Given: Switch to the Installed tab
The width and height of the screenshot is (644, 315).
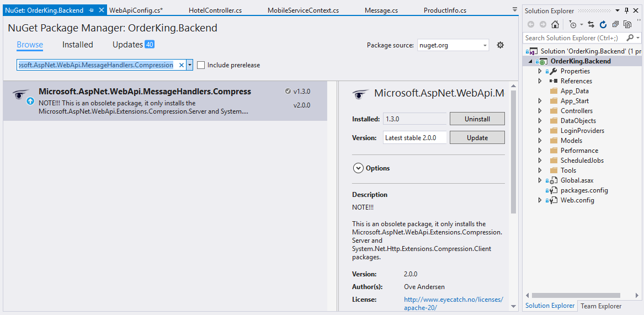Looking at the screenshot, I should point(78,45).
